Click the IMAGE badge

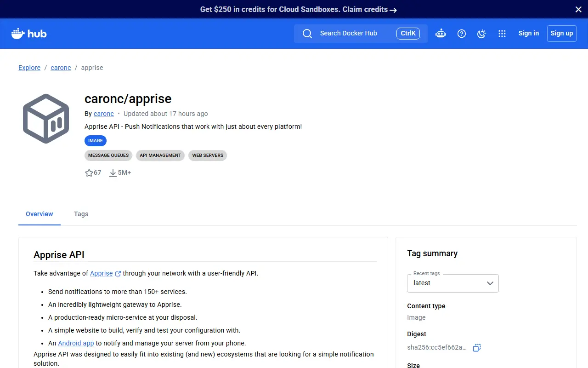pyautogui.click(x=96, y=141)
